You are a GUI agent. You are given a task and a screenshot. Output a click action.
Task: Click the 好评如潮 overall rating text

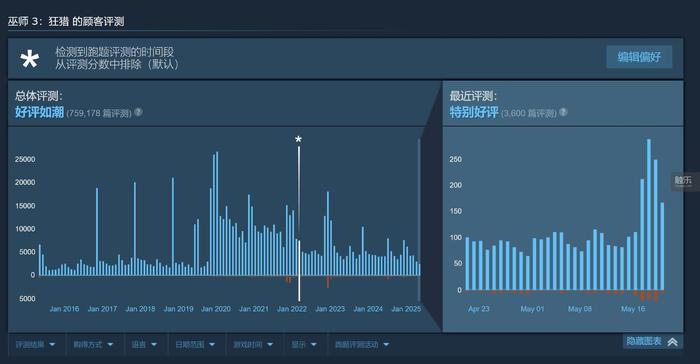pyautogui.click(x=39, y=112)
